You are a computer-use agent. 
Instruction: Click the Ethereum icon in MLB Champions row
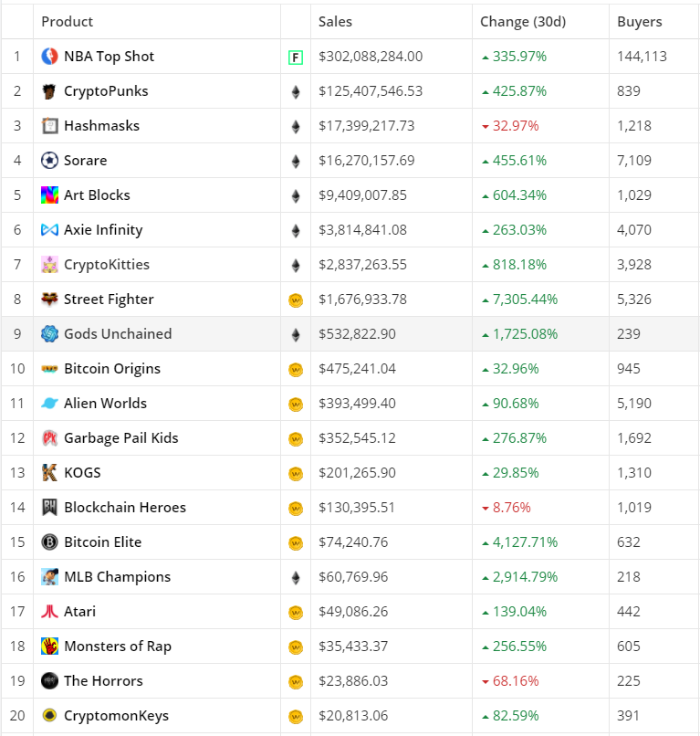click(296, 578)
